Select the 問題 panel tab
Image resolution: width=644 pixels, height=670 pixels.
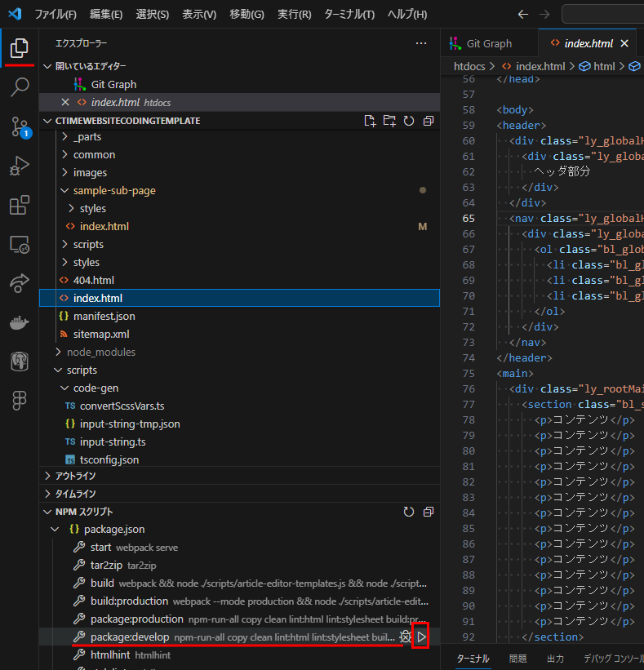tap(518, 659)
